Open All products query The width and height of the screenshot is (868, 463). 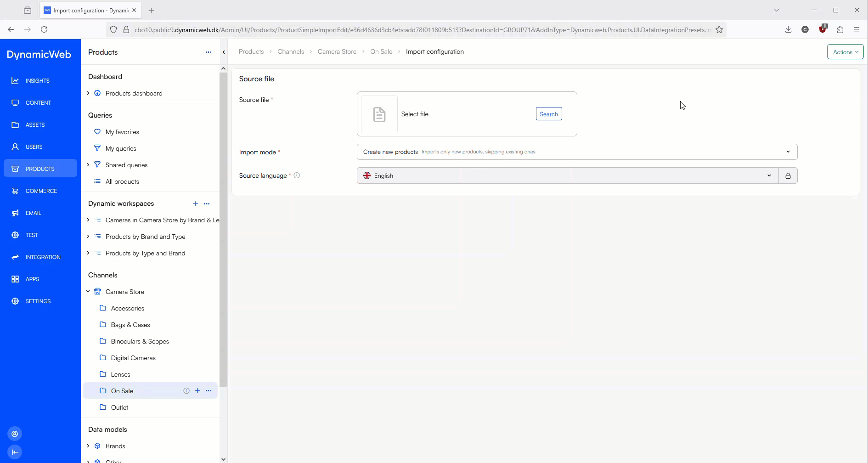point(122,182)
